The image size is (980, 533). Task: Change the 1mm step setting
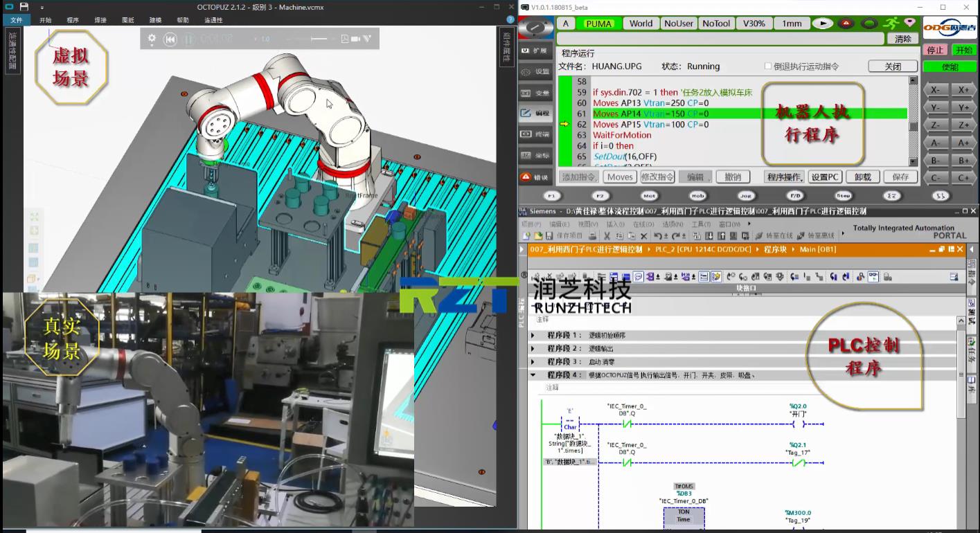click(792, 23)
